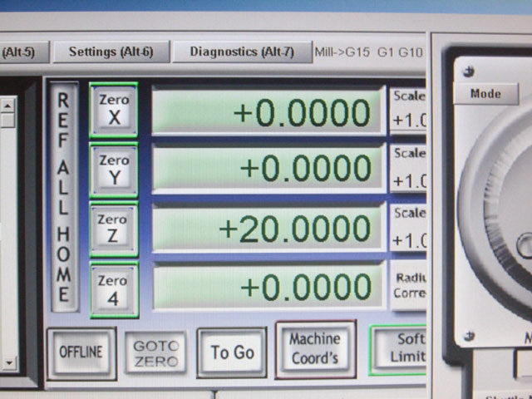Select the X axis DRO value field
This screenshot has height=399, width=532.
[x=268, y=111]
